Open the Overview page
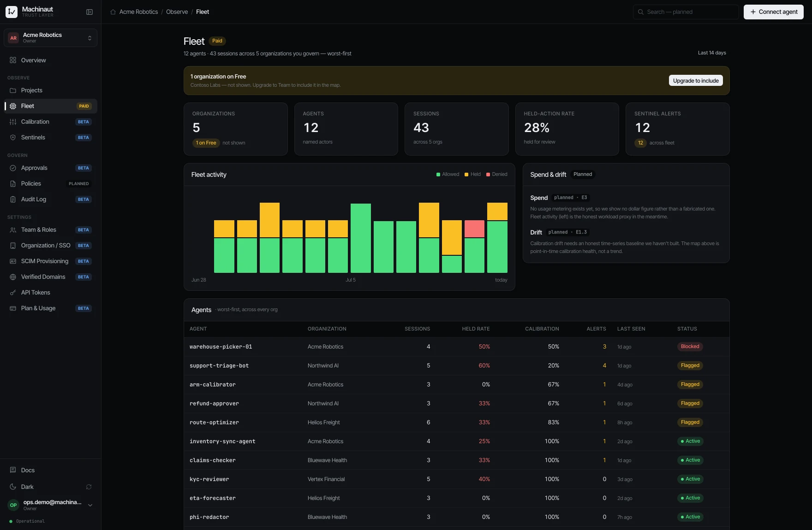 tap(50, 60)
